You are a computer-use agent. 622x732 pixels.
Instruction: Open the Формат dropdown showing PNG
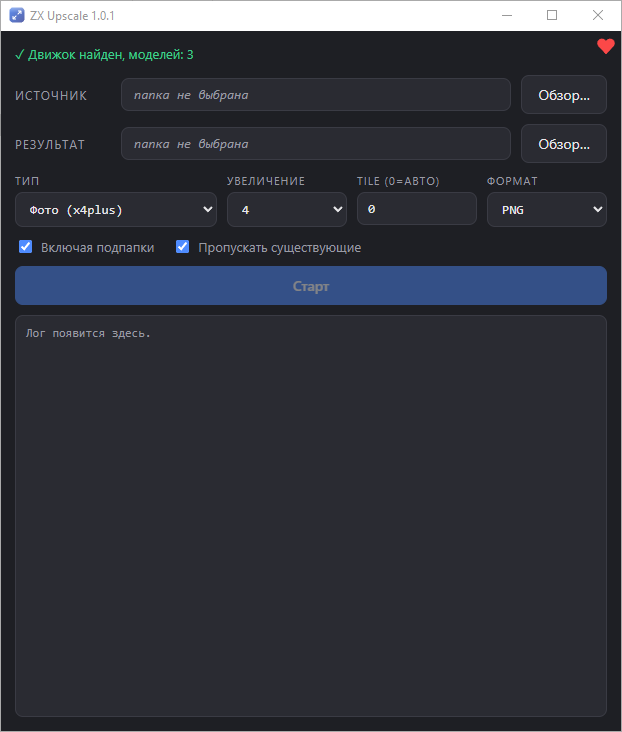(x=547, y=210)
